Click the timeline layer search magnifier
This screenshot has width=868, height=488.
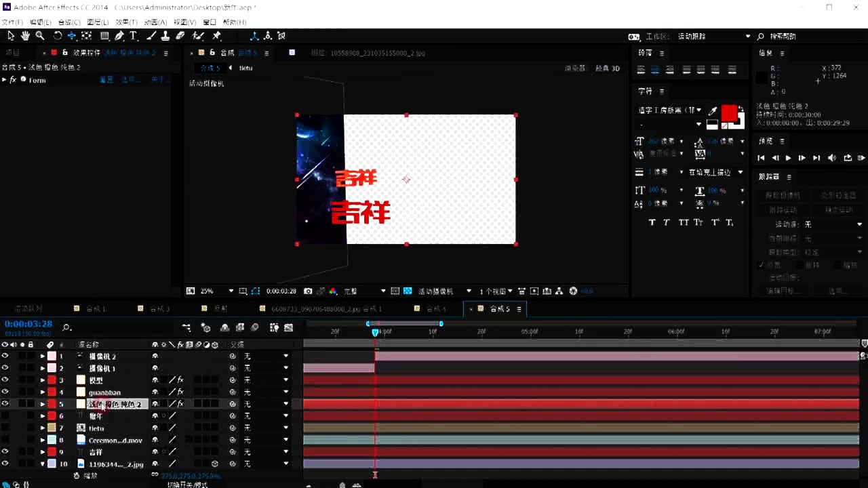click(x=66, y=327)
